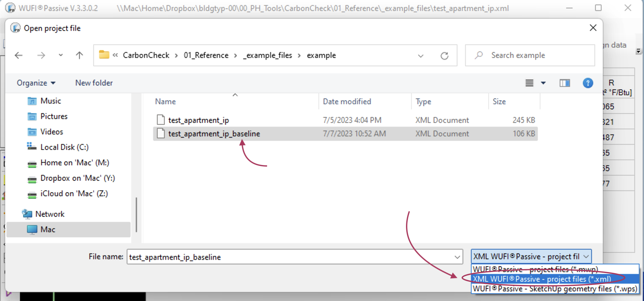This screenshot has height=301, width=644.
Task: Choose XML WUFI Passive project files (*.xml) option
Action: coord(555,279)
